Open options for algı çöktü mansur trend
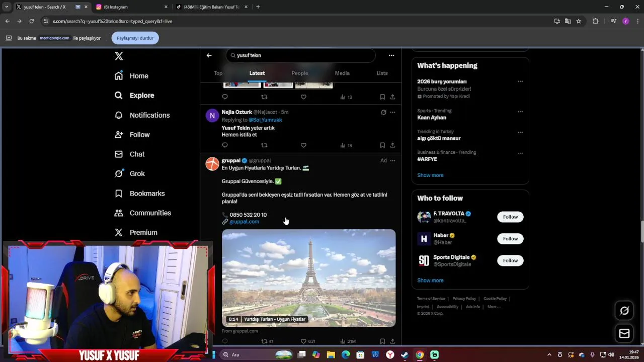Image resolution: width=644 pixels, height=362 pixels. click(x=520, y=133)
